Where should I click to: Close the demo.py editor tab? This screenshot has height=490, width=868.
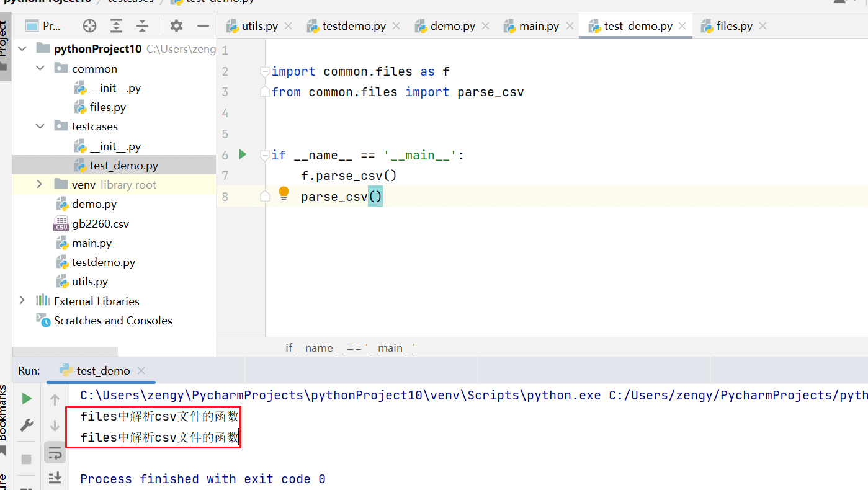coord(485,26)
